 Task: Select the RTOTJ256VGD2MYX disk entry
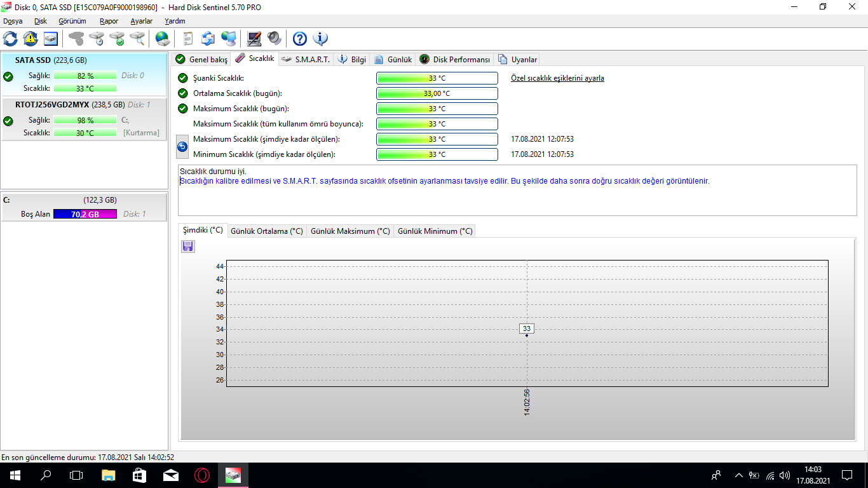[x=84, y=119]
